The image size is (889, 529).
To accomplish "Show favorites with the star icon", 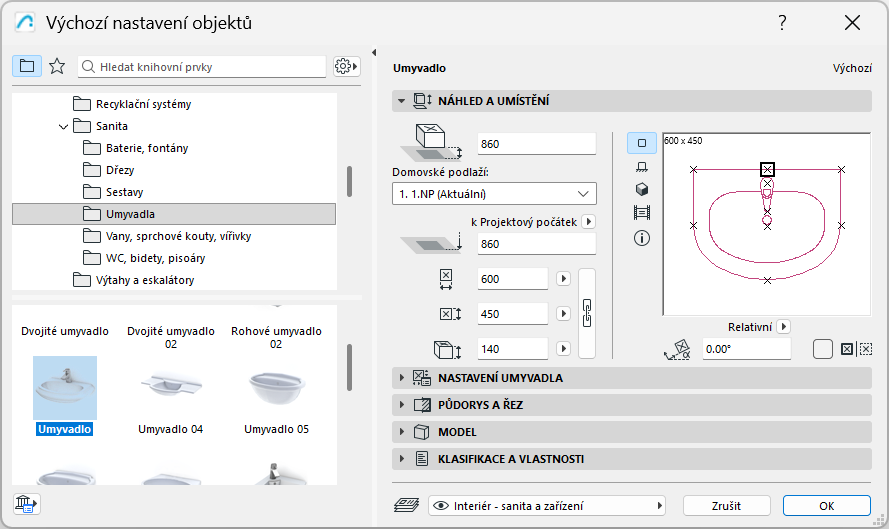I will [x=57, y=66].
